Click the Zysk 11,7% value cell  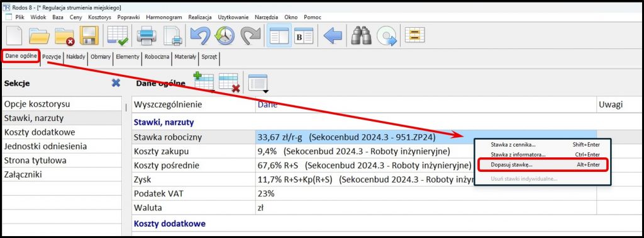coord(365,179)
